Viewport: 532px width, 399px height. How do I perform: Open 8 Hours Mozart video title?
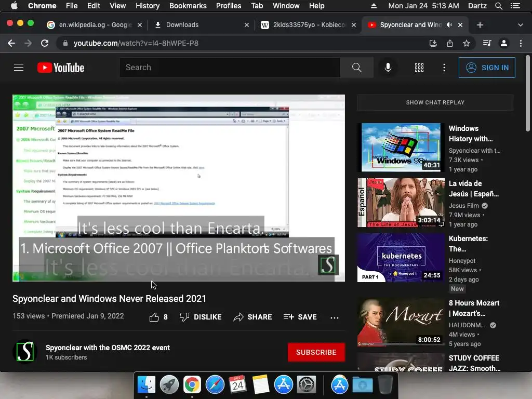pyautogui.click(x=474, y=308)
